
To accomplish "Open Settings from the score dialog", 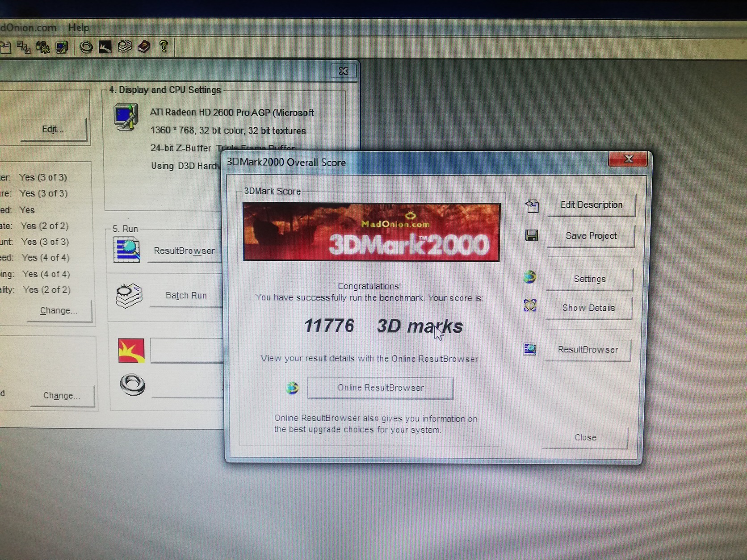I will (589, 279).
